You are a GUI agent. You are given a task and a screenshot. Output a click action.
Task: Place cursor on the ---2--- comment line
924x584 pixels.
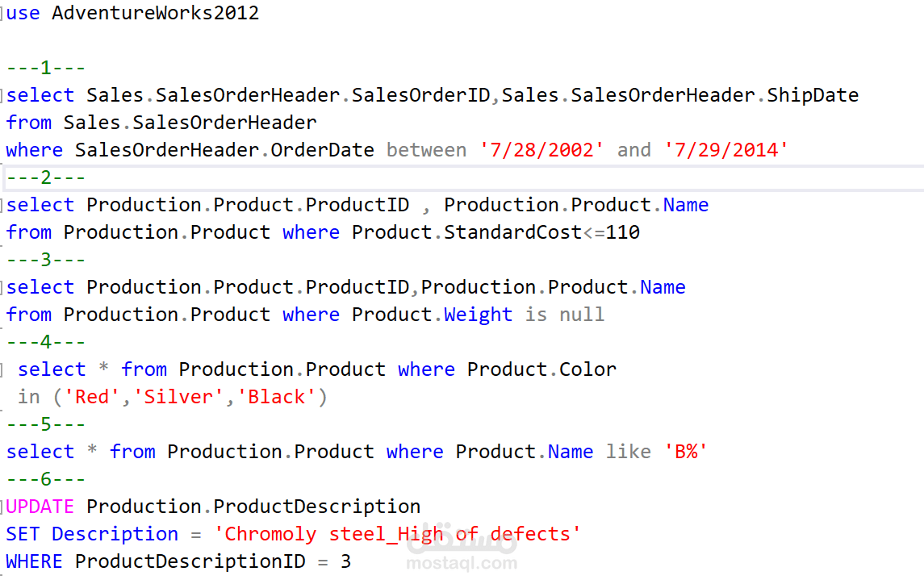[46, 177]
